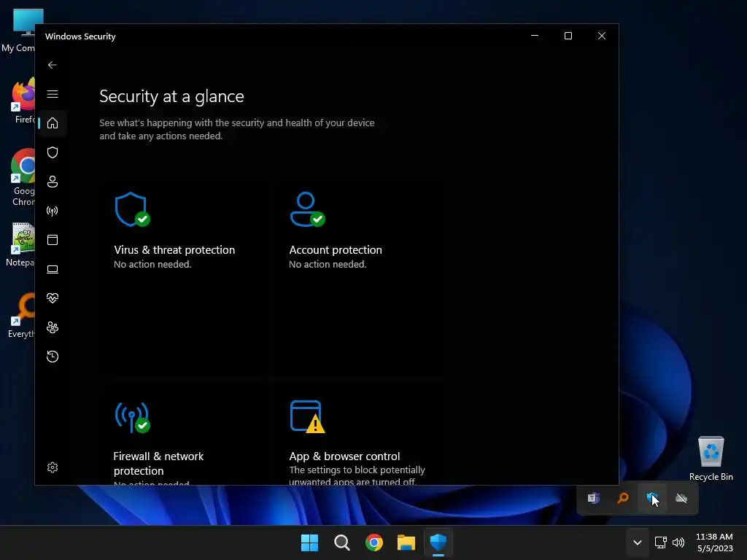Open Firewall & network protection heading
747x560 pixels.
click(158, 463)
